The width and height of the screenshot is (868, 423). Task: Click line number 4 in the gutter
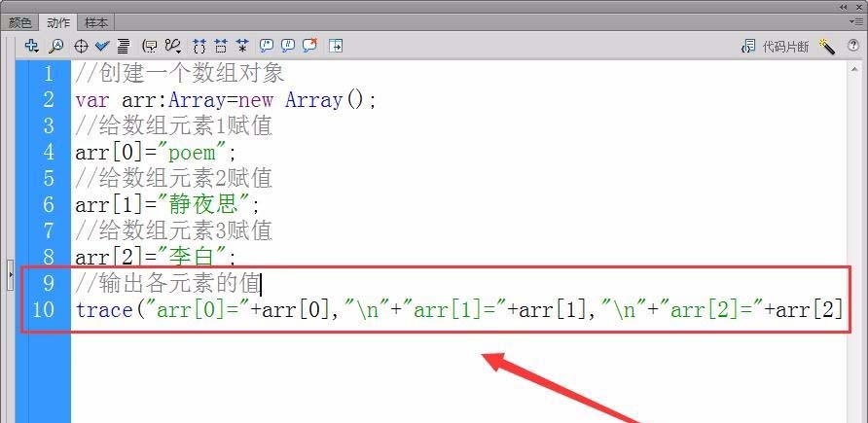tap(49, 152)
